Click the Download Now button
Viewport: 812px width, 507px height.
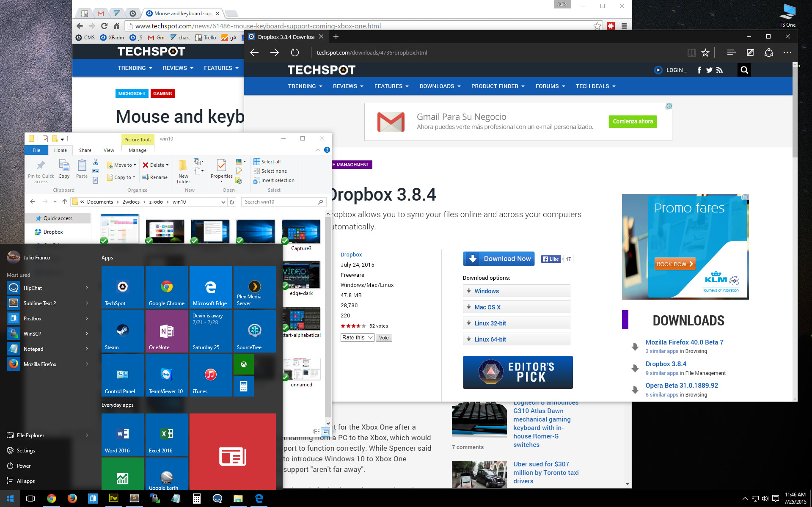pyautogui.click(x=498, y=259)
